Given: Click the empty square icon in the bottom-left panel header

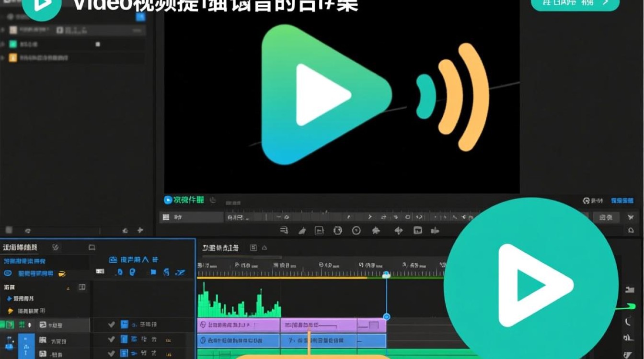Looking at the screenshot, I should 92,247.
